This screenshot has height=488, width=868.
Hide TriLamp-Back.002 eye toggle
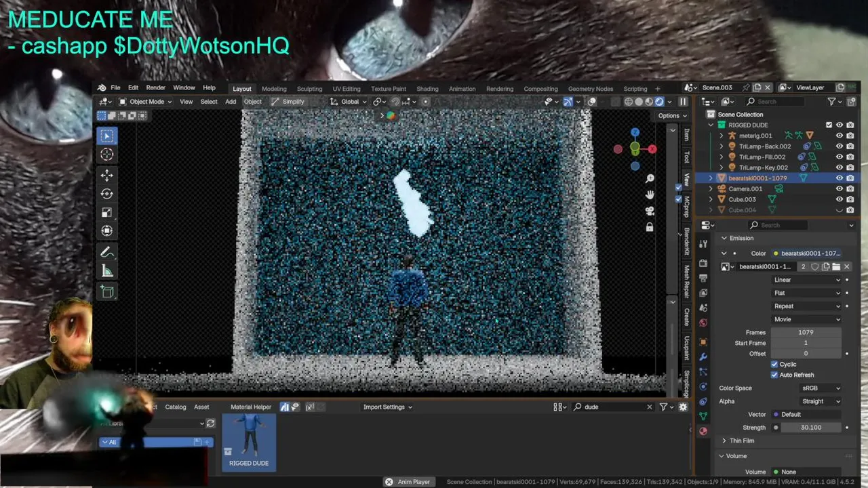[x=840, y=146]
